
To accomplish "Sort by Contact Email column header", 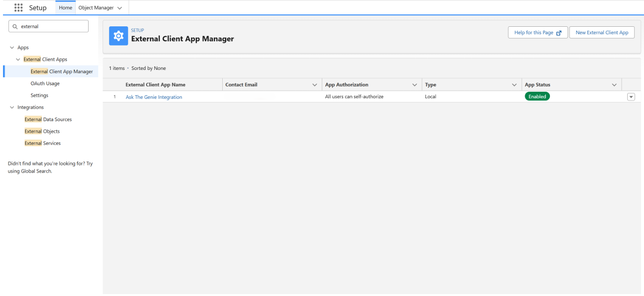I will (x=241, y=85).
